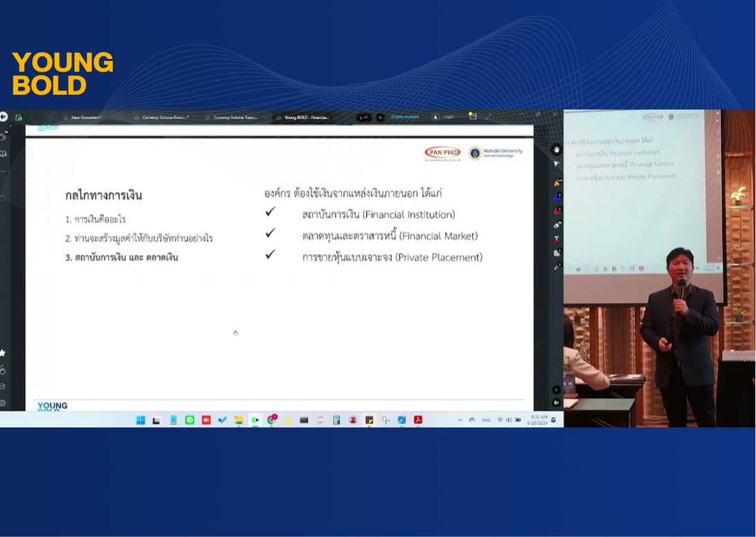This screenshot has width=756, height=537.
Task: Click the Login button
Action: (x=444, y=117)
